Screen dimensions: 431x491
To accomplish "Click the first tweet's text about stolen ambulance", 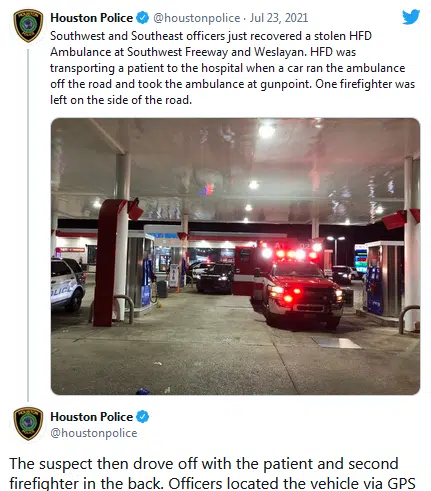I will click(x=232, y=68).
